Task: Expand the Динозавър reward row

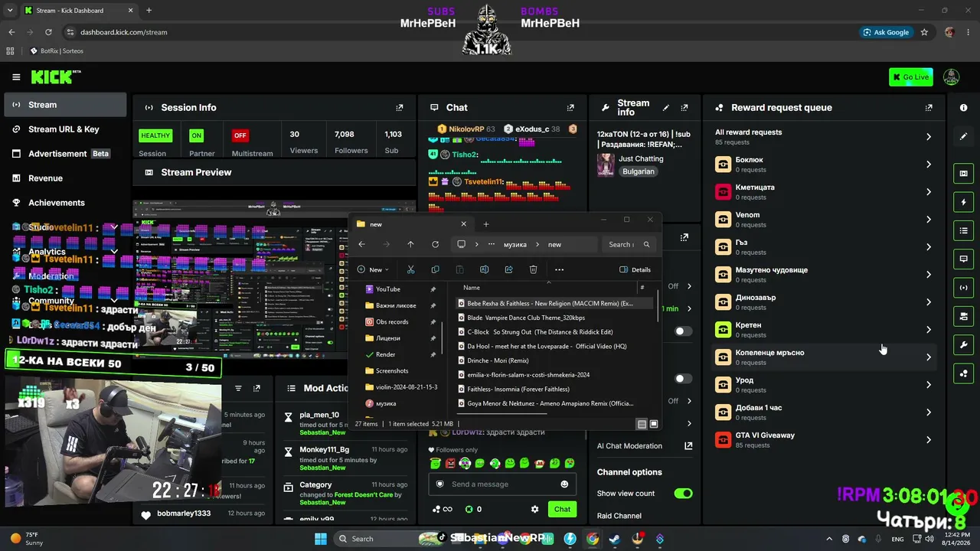Action: pyautogui.click(x=929, y=302)
